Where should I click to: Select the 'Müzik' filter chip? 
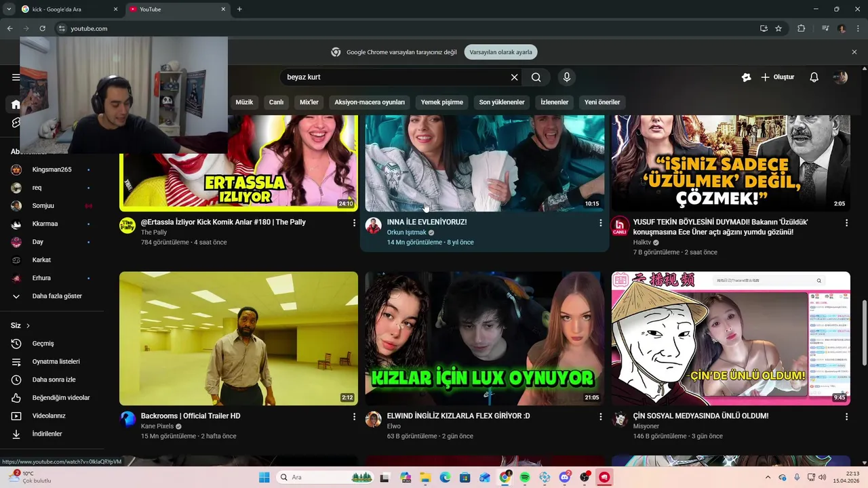[x=244, y=102]
